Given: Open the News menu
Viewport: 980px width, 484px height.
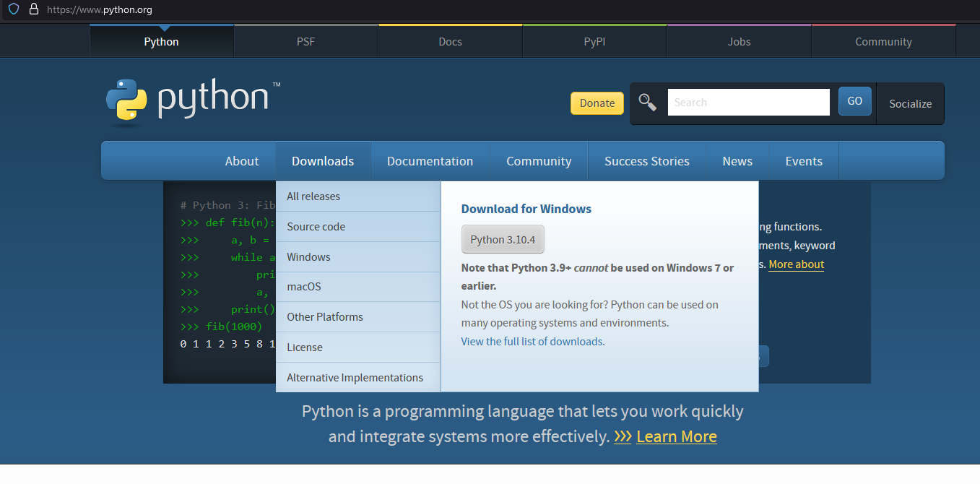Looking at the screenshot, I should (737, 161).
